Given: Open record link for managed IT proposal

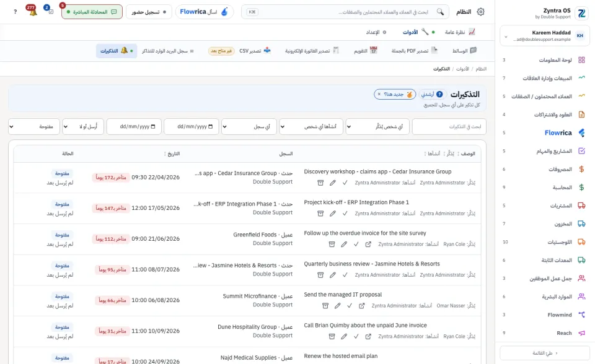Looking at the screenshot, I should tap(361, 306).
